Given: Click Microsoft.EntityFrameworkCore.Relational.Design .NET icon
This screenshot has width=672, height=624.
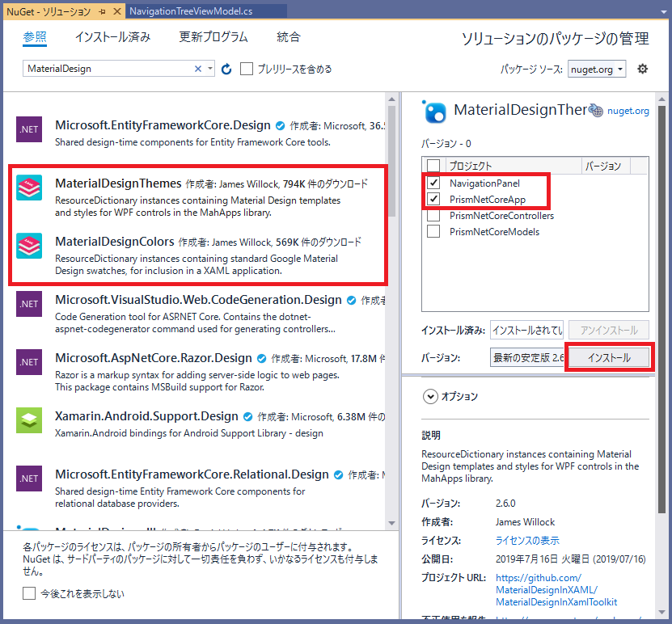Looking at the screenshot, I should [29, 479].
